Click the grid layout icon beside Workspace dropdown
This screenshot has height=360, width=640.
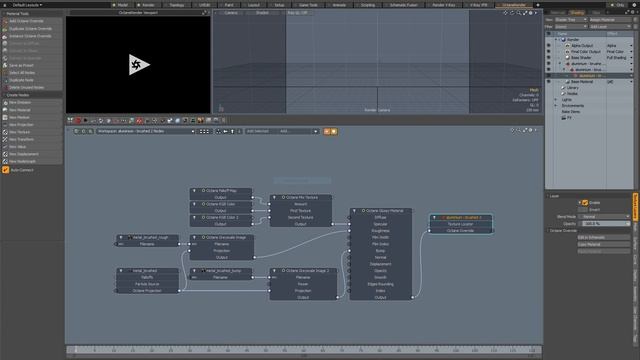tap(204, 131)
